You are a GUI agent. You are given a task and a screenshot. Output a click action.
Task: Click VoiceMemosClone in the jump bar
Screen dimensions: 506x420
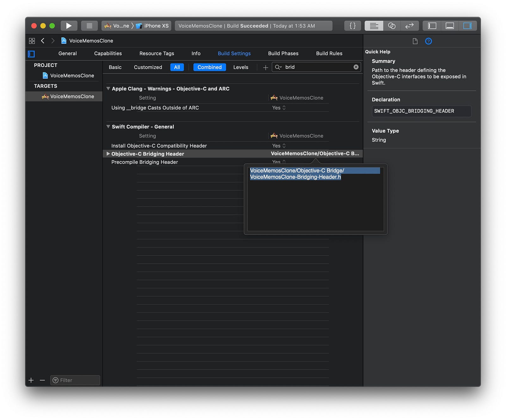tap(87, 41)
